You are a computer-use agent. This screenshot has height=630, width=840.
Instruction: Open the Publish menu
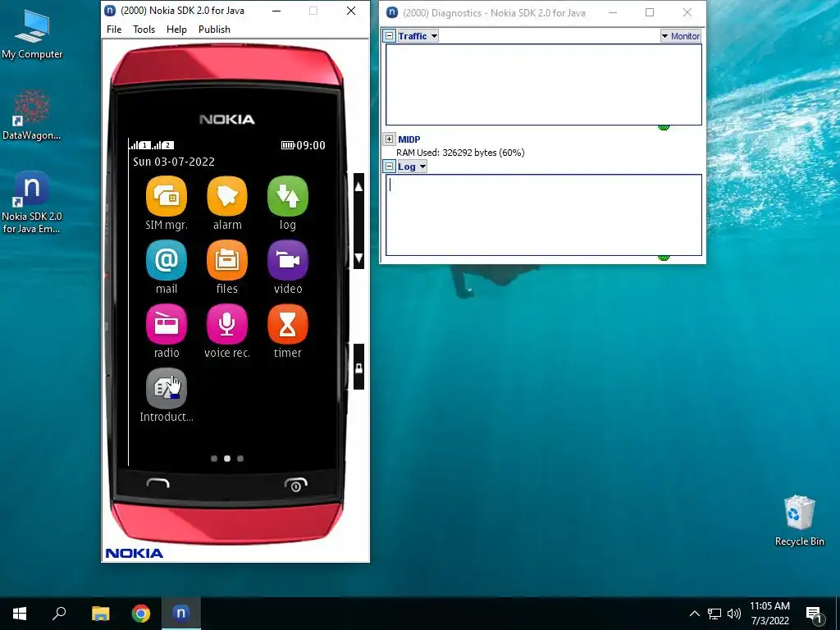tap(214, 30)
